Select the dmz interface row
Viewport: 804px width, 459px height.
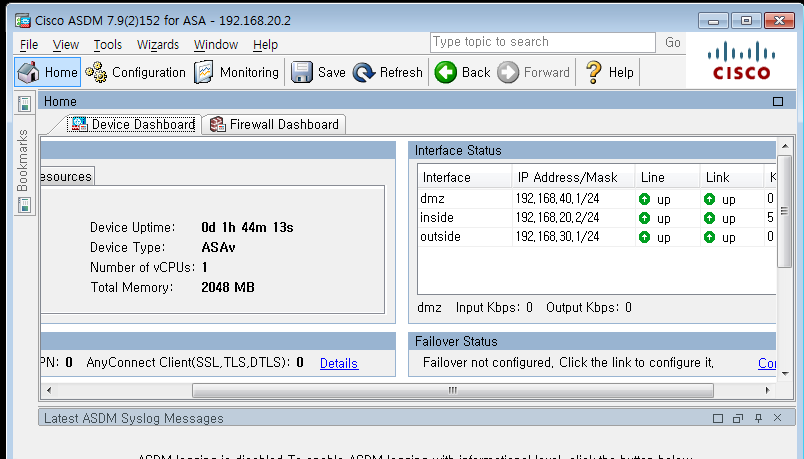(597, 198)
